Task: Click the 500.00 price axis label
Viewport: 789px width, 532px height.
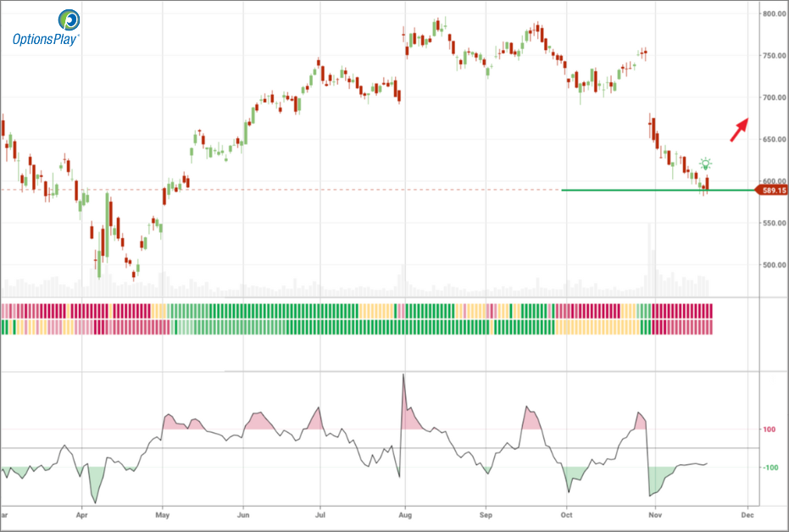Action: pos(774,265)
